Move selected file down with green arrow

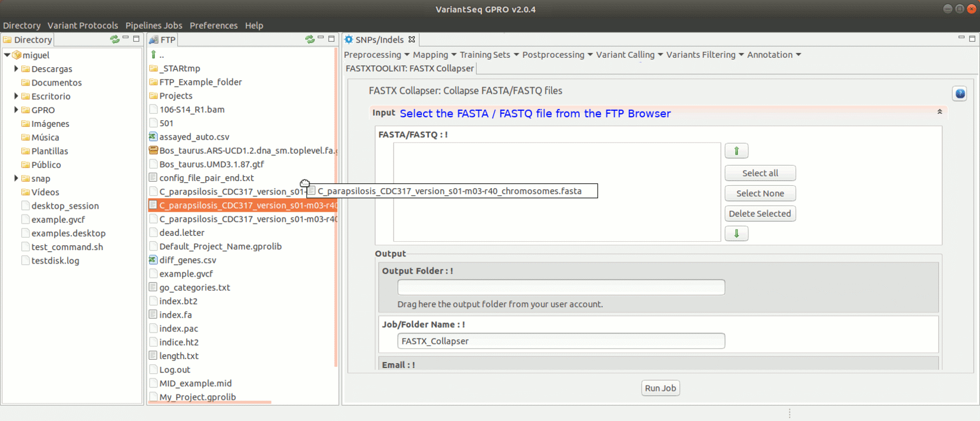736,233
